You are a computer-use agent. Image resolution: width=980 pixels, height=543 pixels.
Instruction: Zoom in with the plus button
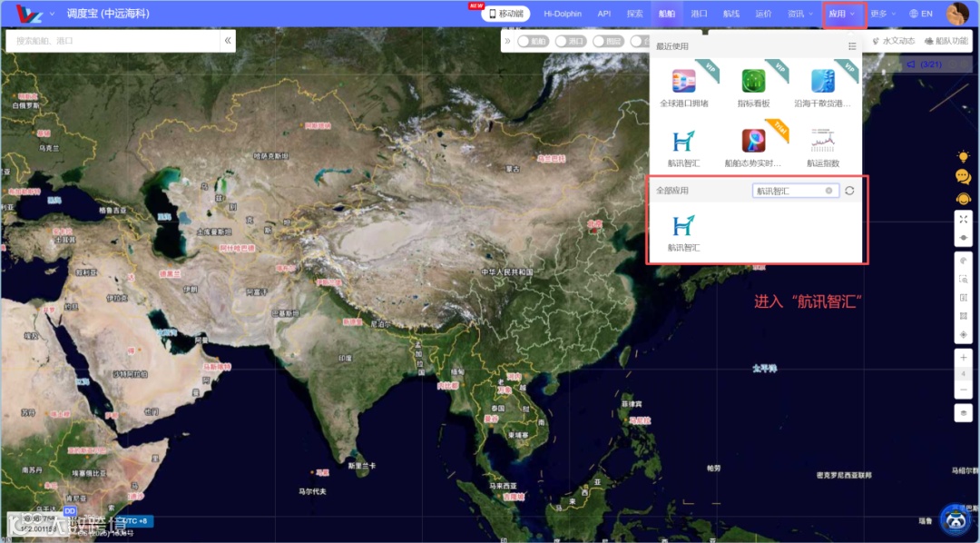tap(963, 357)
